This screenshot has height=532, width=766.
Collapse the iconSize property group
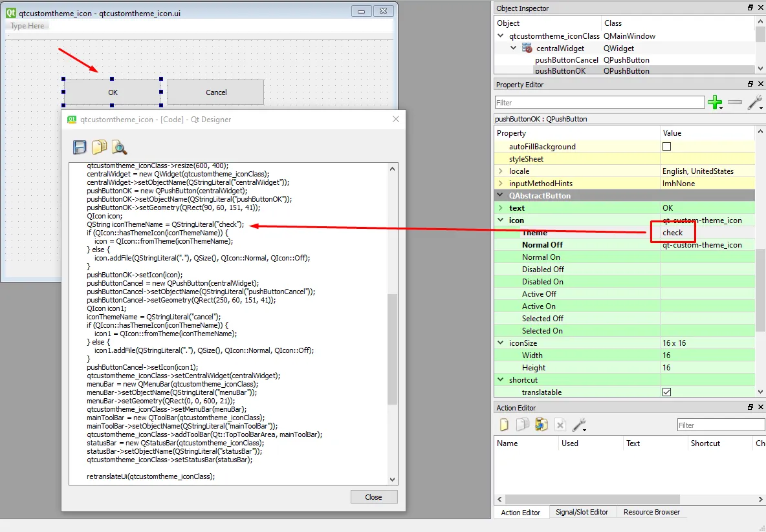tap(500, 343)
